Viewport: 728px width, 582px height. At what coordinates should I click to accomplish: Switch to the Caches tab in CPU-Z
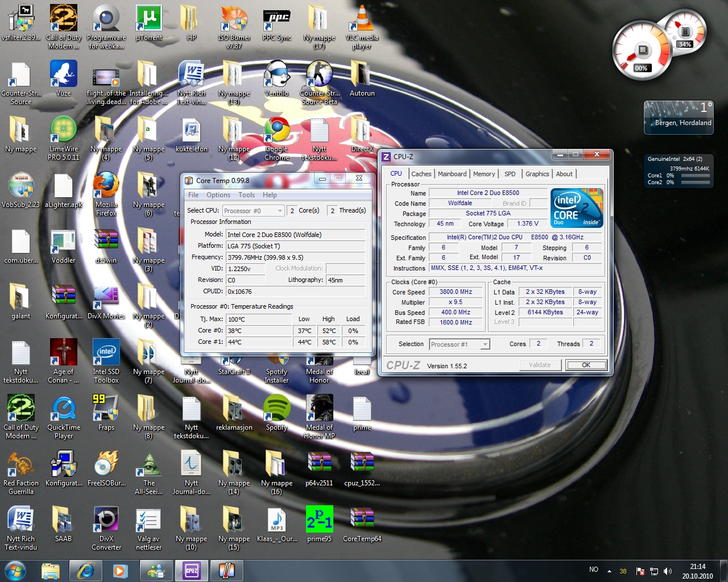421,174
